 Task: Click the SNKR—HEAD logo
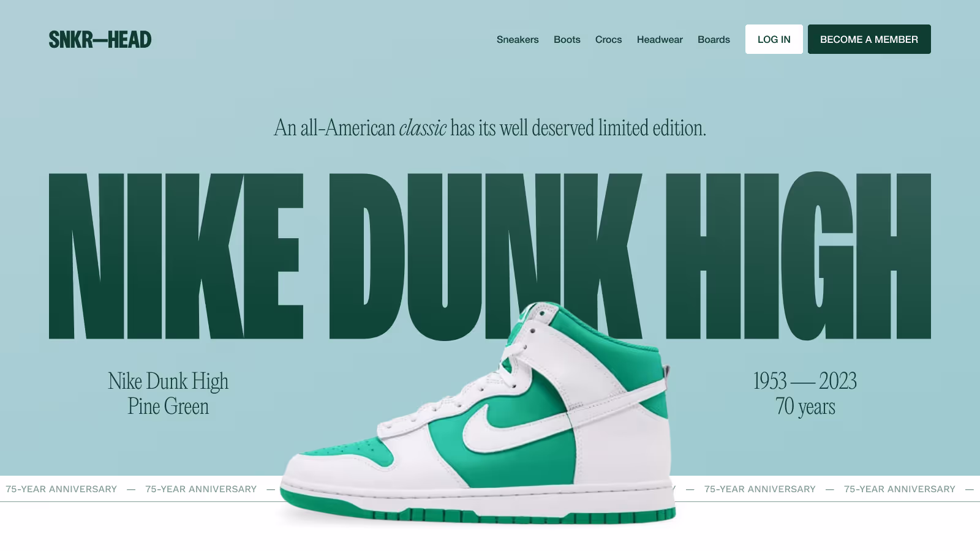100,39
